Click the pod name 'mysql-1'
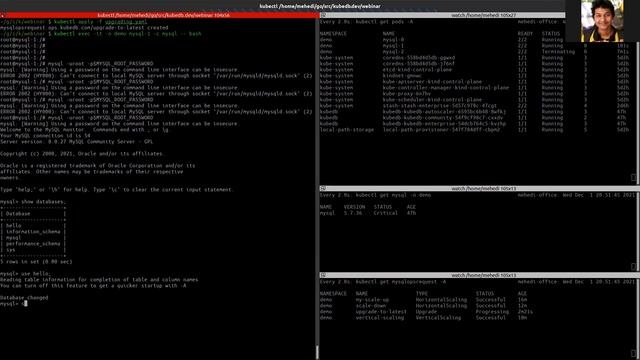 coord(393,46)
